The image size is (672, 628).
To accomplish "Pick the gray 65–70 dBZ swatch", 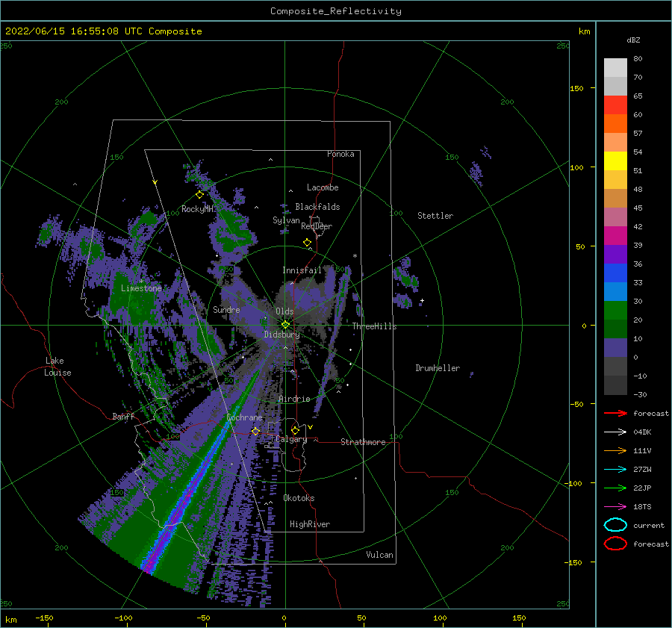I will pos(615,87).
